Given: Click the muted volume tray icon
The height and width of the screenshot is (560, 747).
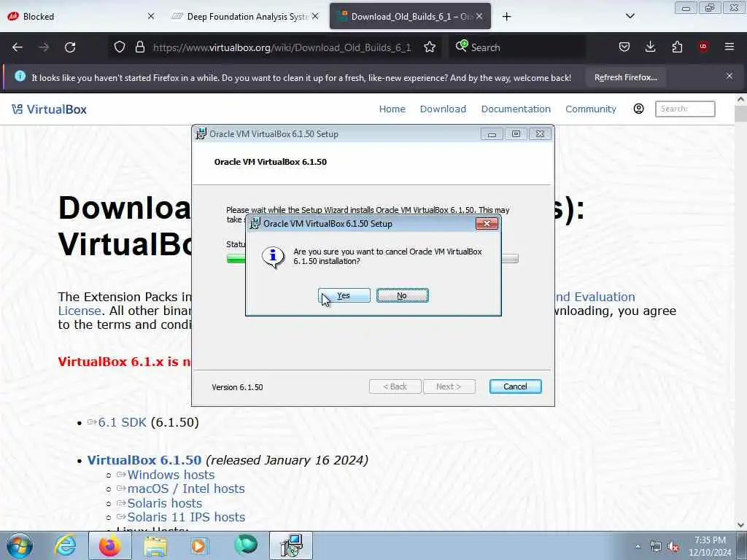Looking at the screenshot, I should click(x=673, y=547).
